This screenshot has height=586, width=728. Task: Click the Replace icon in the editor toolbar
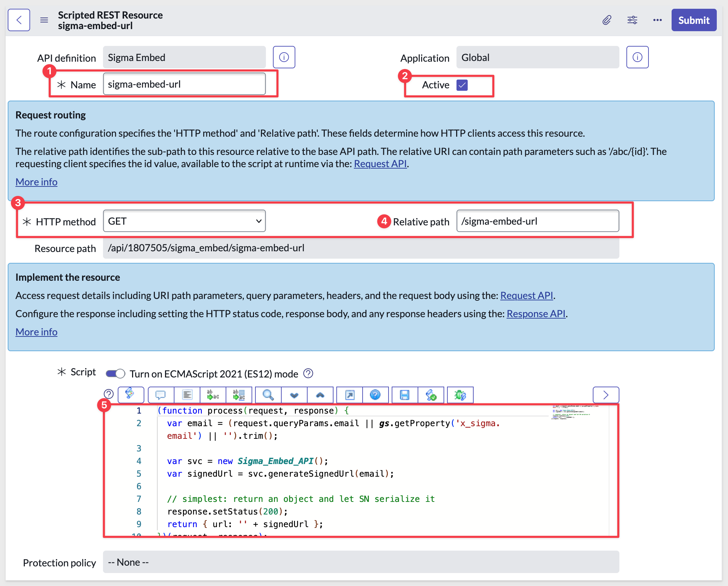213,395
